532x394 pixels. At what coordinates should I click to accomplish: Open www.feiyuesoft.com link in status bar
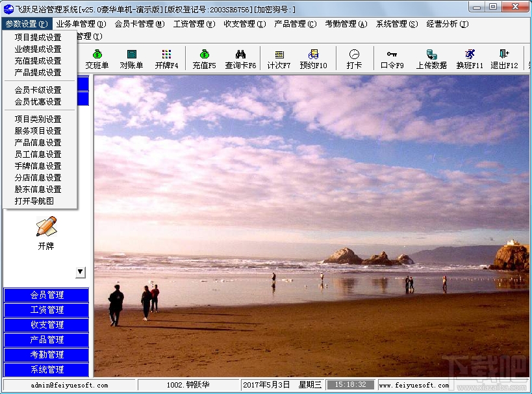tap(414, 385)
